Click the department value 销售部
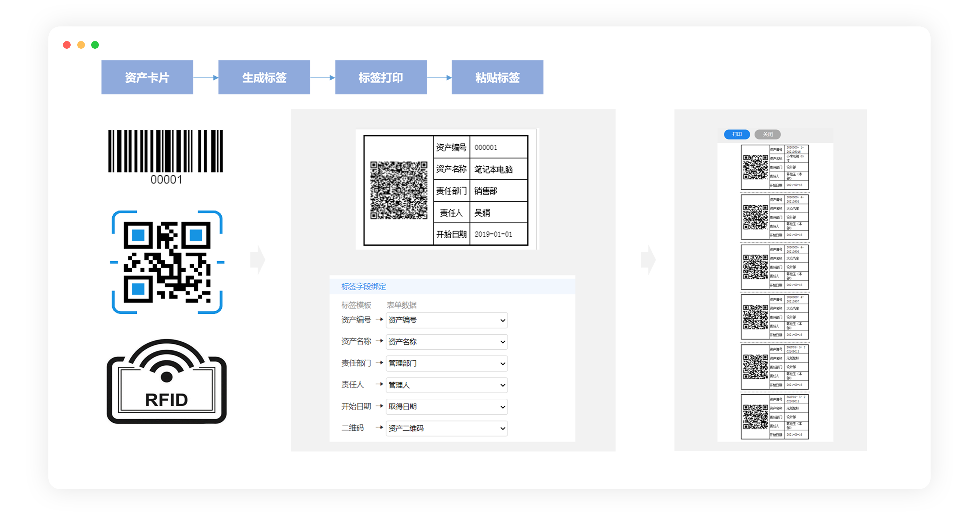 [x=486, y=191]
